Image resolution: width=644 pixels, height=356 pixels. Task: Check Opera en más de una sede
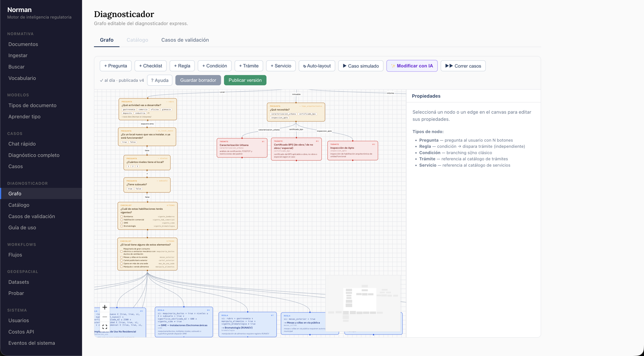coord(121,264)
